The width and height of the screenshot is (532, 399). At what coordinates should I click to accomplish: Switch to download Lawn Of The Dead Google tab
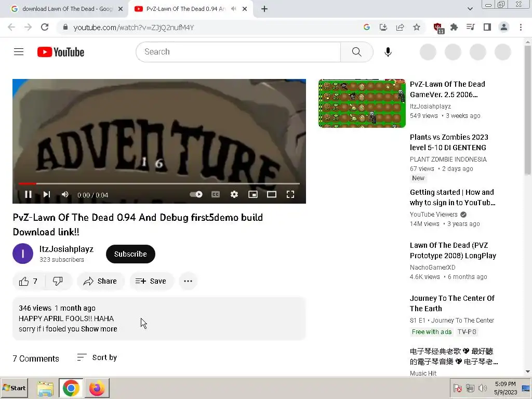67,9
